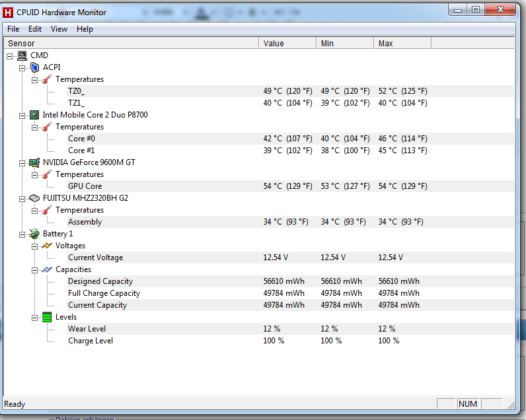Click the NVIDIA GeForce graphics card icon

click(x=34, y=162)
